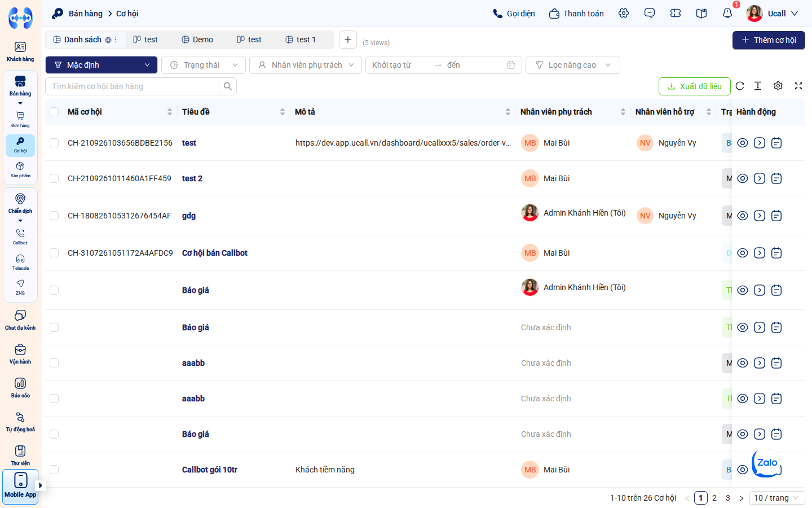Select checkbox for Cơ hội bán Callbot
Viewport: 812px width, 508px height.
point(54,253)
